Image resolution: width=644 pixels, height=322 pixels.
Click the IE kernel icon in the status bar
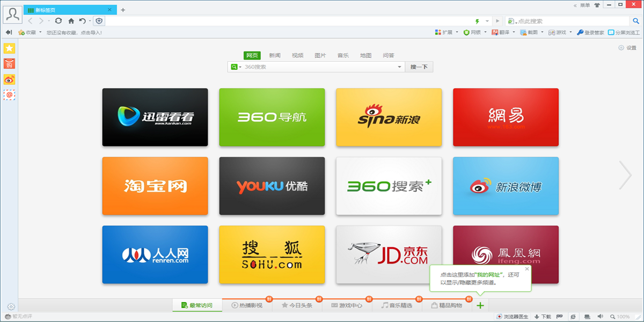(573, 317)
